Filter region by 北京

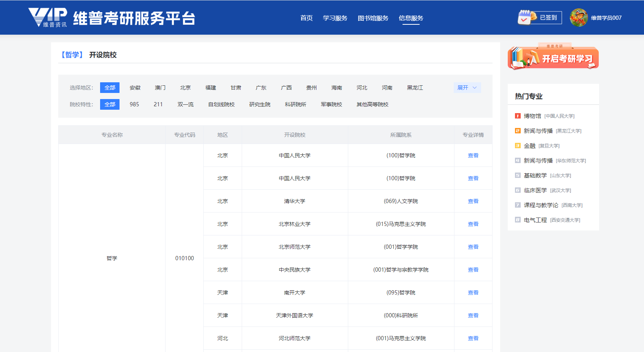pyautogui.click(x=185, y=88)
